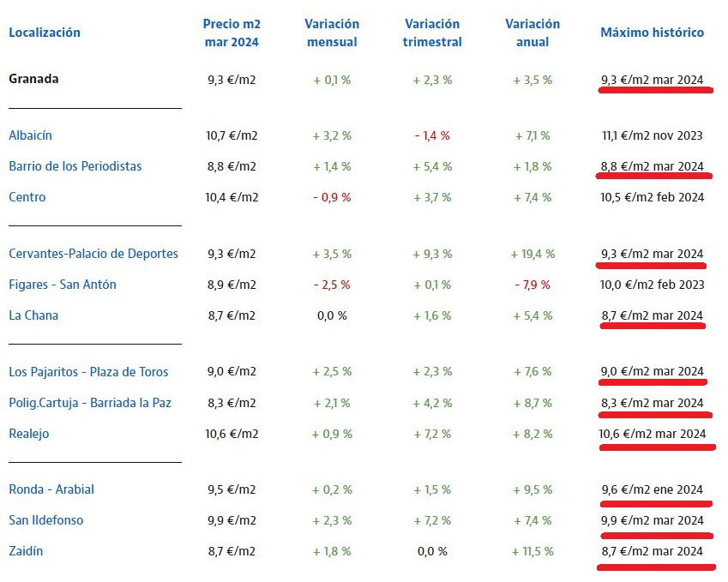The image size is (728, 582).
Task: Open the Centro neighborhood link
Action: [x=27, y=197]
